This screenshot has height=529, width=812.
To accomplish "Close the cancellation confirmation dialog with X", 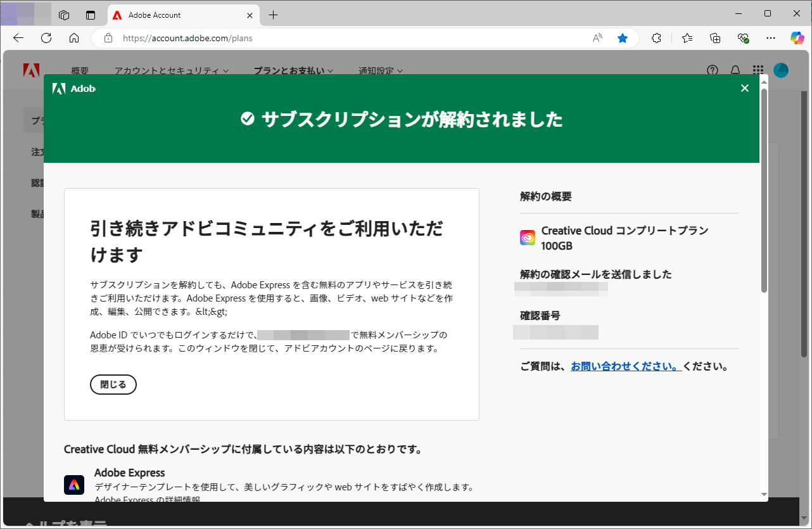I will (745, 88).
